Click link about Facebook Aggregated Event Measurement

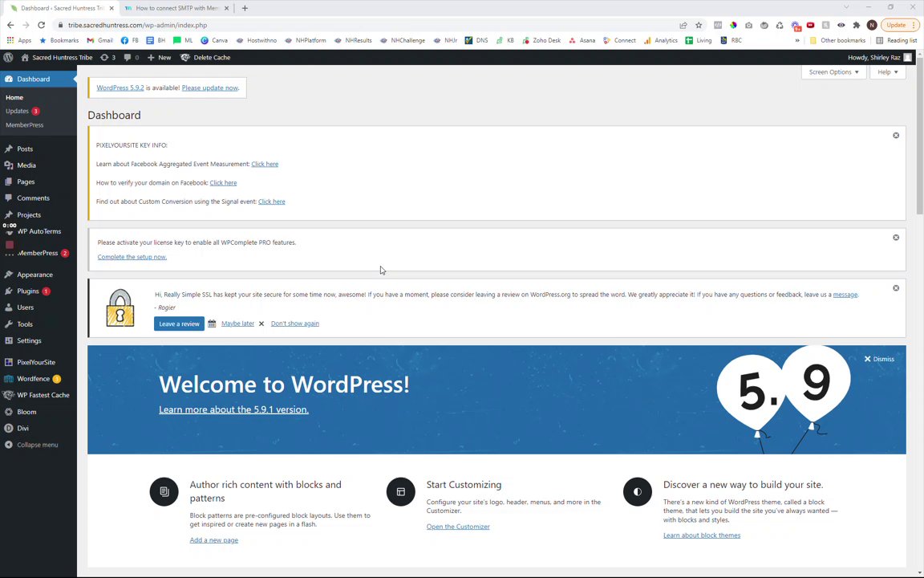265,164
